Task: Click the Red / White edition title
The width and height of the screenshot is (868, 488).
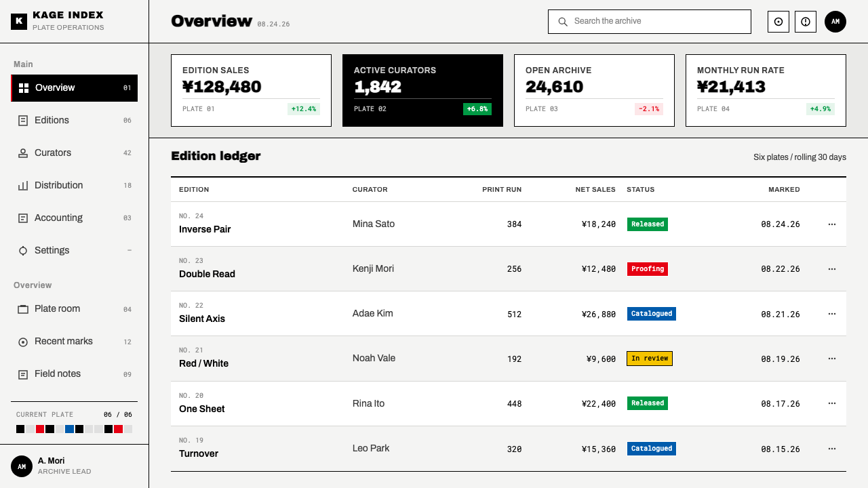Action: 203,364
